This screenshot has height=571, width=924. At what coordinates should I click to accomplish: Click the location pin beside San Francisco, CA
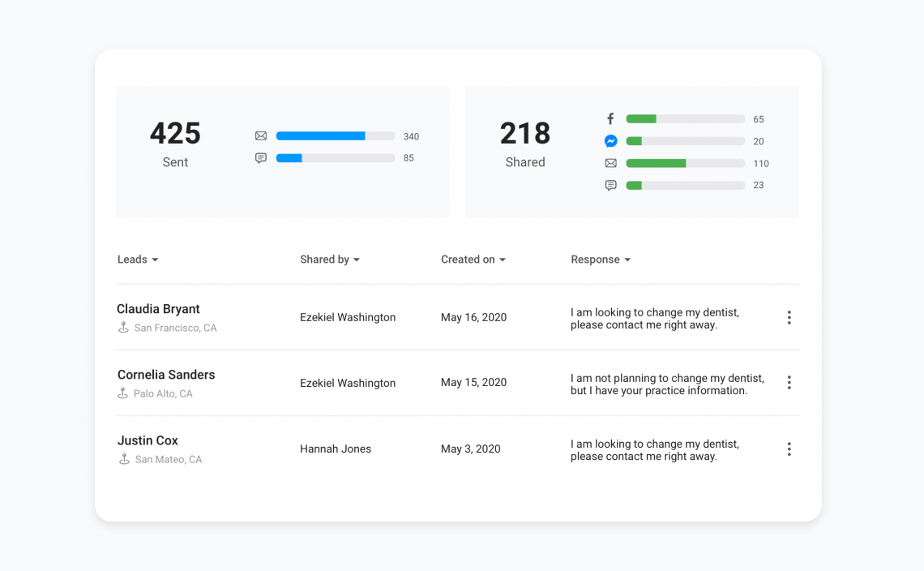122,328
